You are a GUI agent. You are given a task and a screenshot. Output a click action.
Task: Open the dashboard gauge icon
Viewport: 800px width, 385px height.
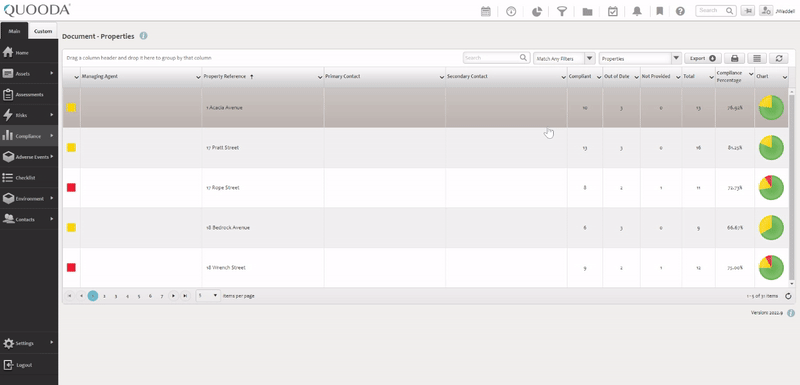[x=511, y=11]
